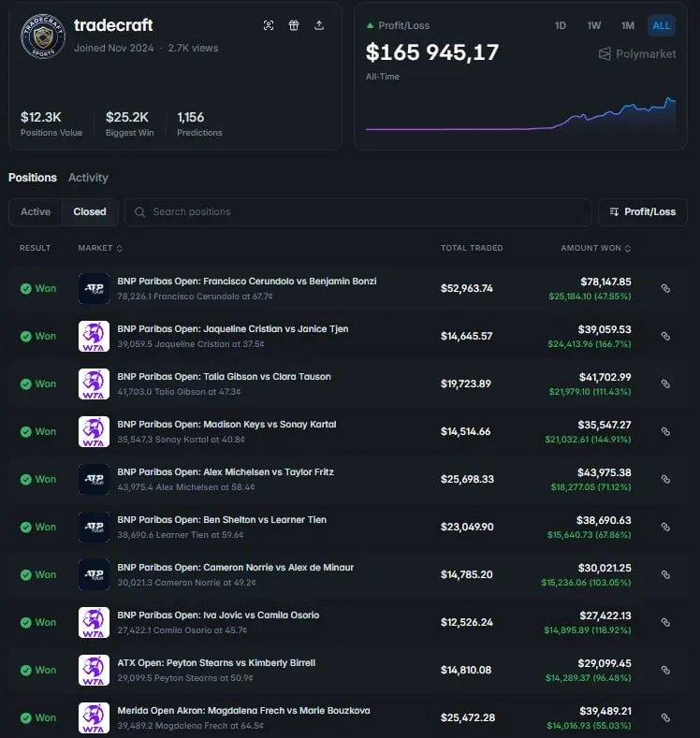Open market Peyton Stearns vs Kimberly Birrell
700x738 pixels.
tap(216, 662)
